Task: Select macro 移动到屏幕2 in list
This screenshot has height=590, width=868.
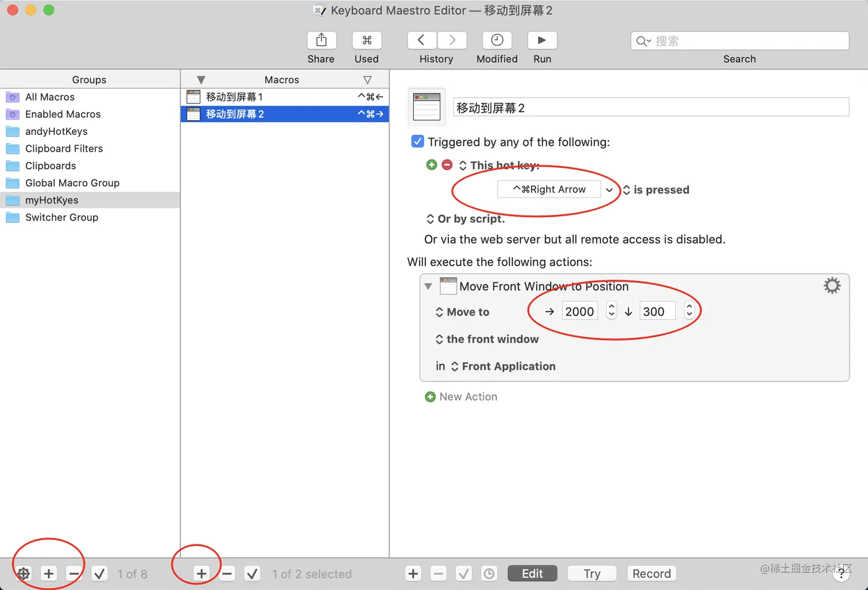Action: [285, 114]
